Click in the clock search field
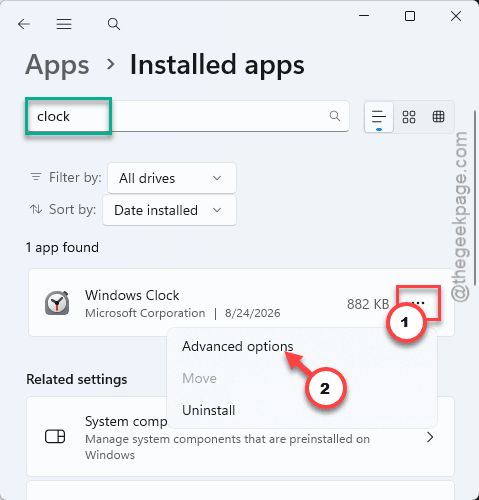The height and width of the screenshot is (500, 479). (x=188, y=116)
